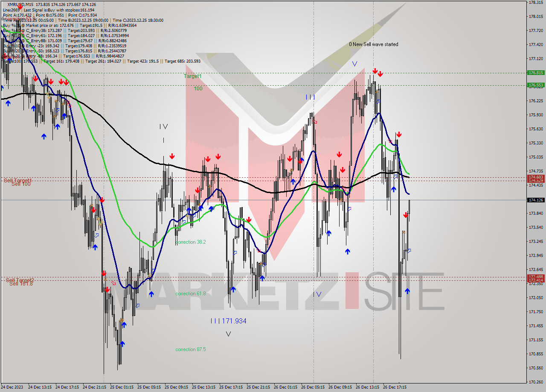This screenshot has height=392, width=546.
Task: Select the 'Sell 100' level label
Action: pyautogui.click(x=21, y=184)
